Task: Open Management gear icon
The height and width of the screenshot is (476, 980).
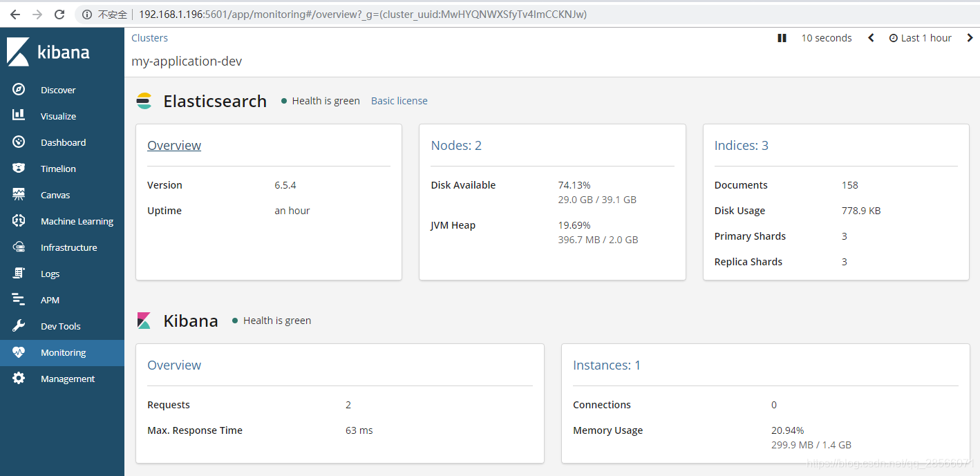Action: [19, 379]
